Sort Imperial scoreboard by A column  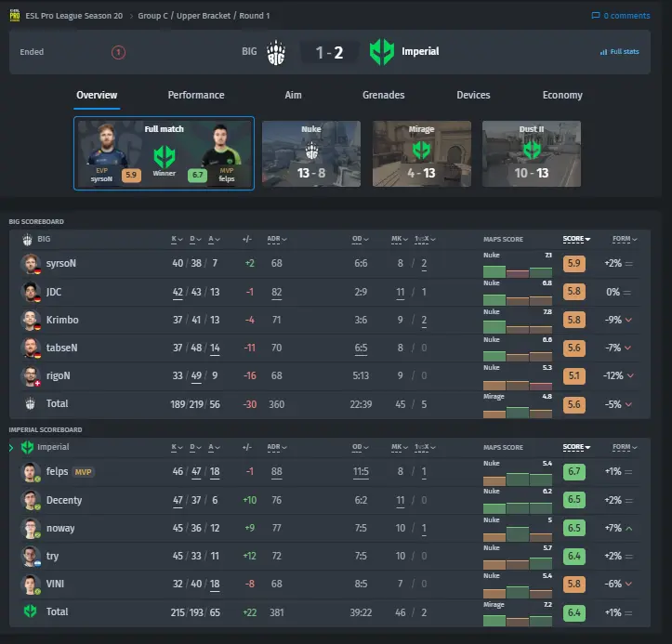tap(214, 447)
